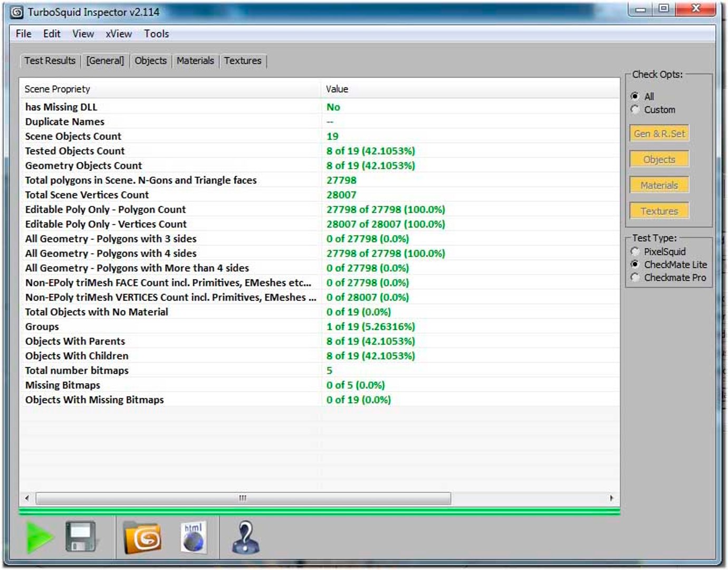
Task: Open the View menu
Action: point(83,34)
